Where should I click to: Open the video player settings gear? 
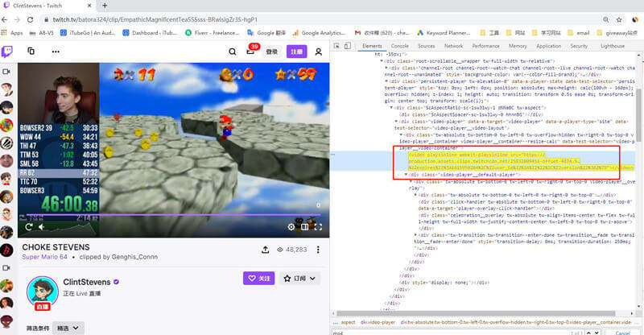[x=291, y=227]
